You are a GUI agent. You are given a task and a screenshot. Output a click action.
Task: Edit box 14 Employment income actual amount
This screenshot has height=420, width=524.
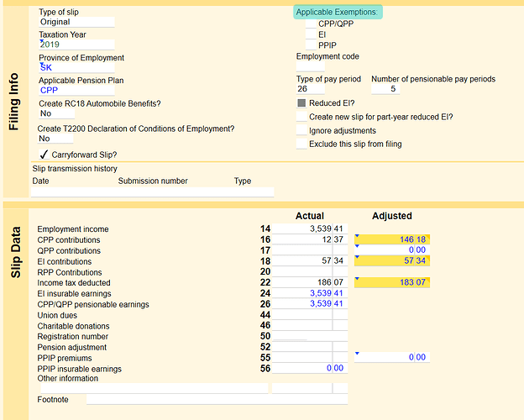310,228
